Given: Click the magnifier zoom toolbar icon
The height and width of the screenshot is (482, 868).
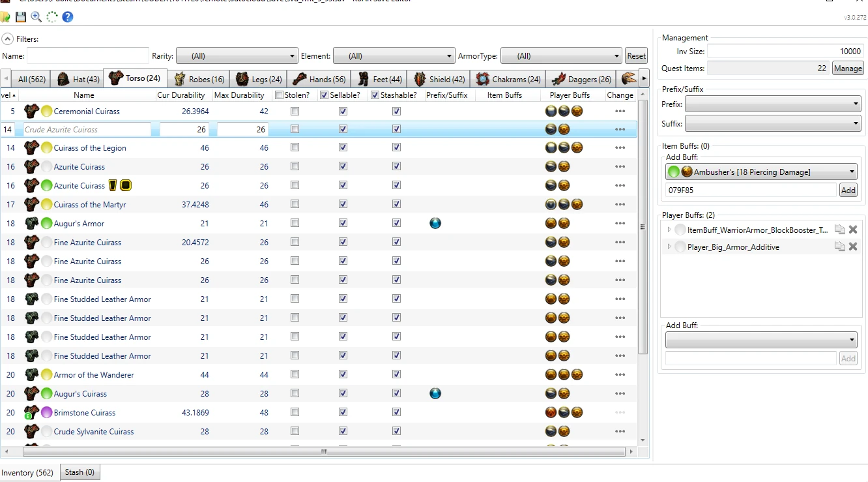Looking at the screenshot, I should pos(36,17).
